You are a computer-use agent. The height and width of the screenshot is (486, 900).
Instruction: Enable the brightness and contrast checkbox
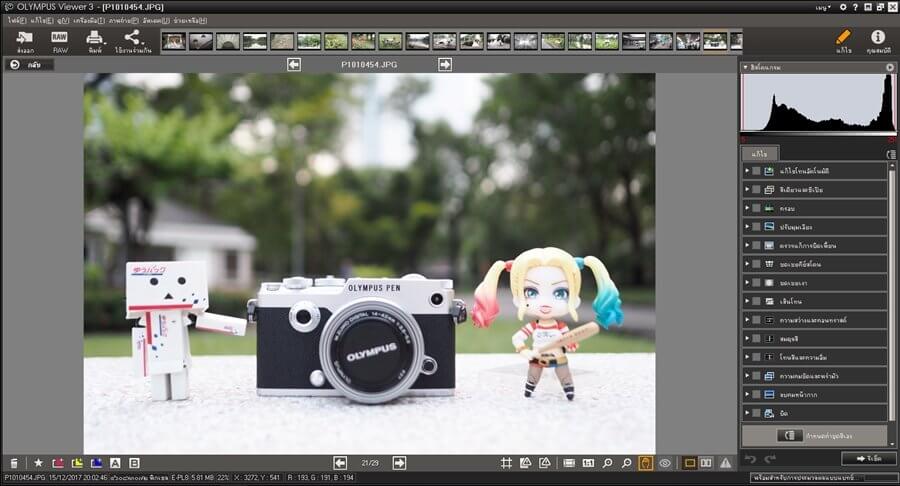(757, 320)
